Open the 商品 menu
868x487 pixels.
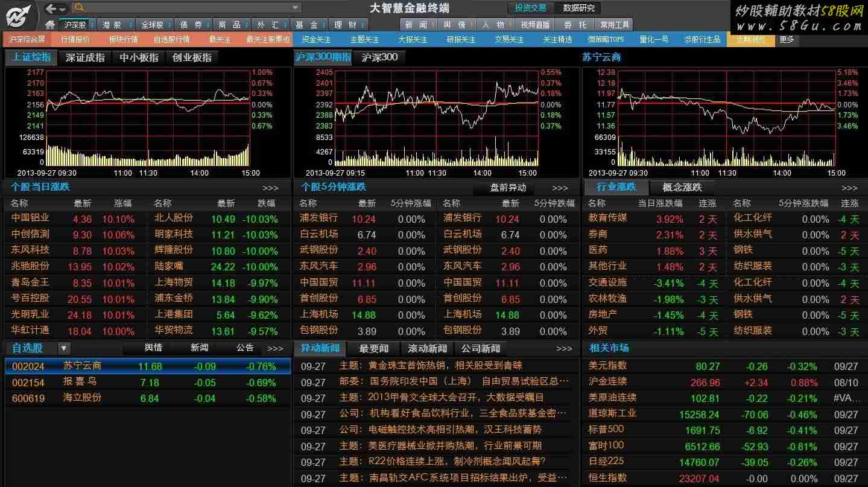click(230, 25)
